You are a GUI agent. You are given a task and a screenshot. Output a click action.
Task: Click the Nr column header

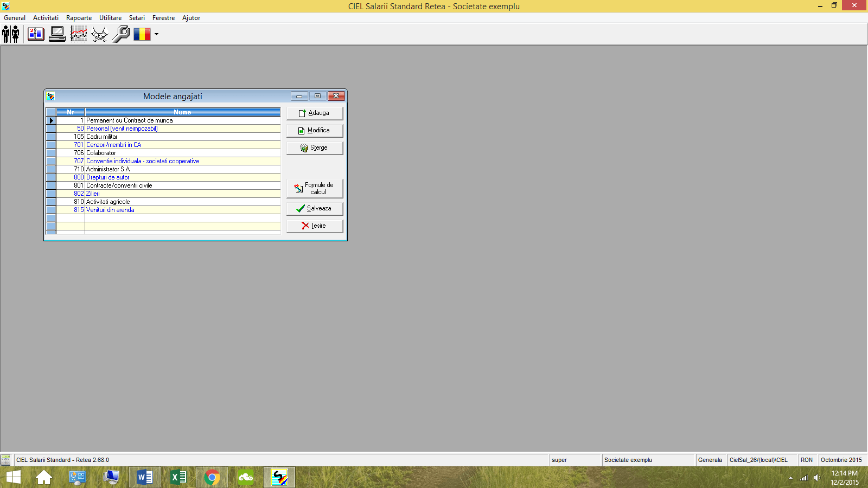(71, 112)
